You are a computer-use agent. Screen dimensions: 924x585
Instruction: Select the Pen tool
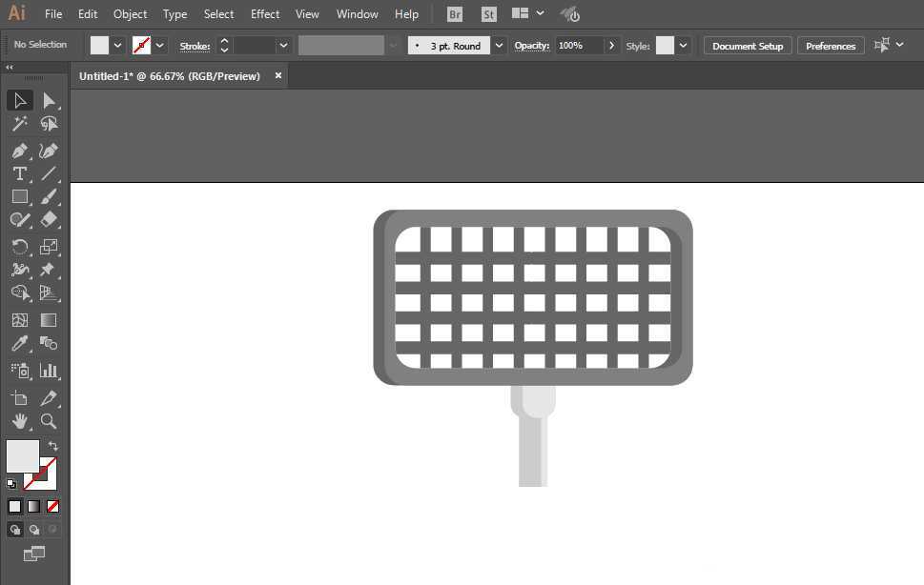coord(19,151)
